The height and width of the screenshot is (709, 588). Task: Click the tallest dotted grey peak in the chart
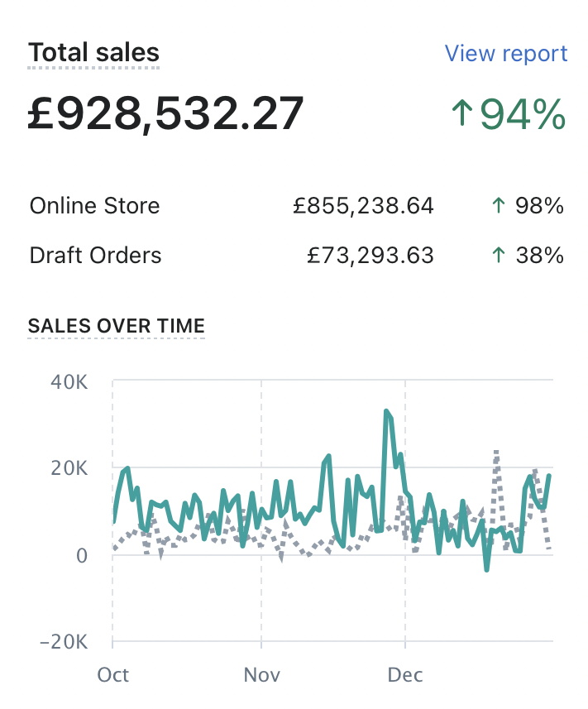(x=496, y=453)
